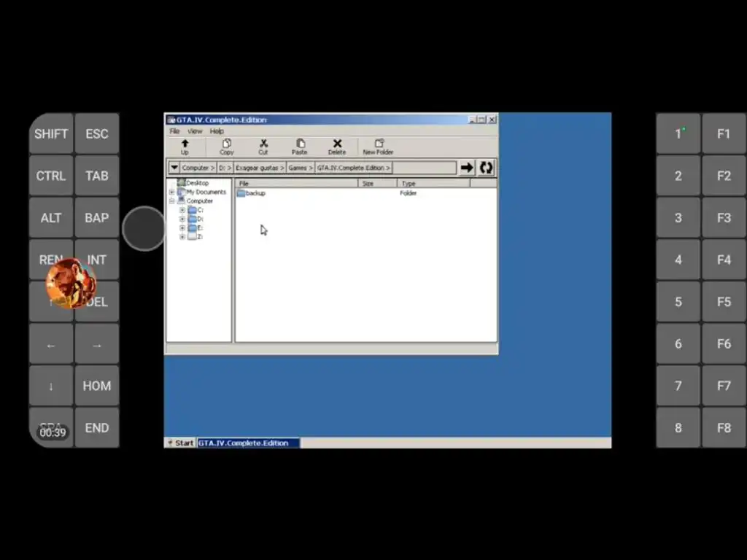Click the Delete X icon
Viewport: 747px width, 560px height.
click(337, 147)
